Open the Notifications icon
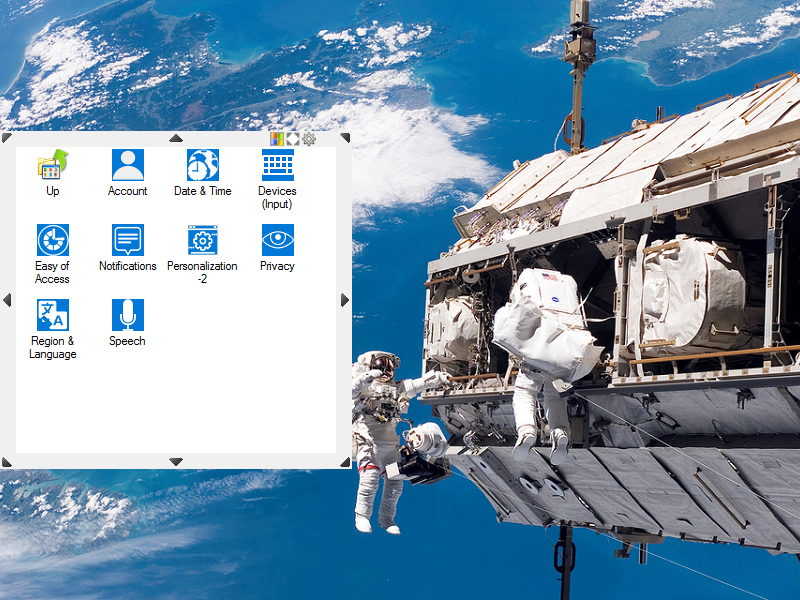 click(127, 240)
